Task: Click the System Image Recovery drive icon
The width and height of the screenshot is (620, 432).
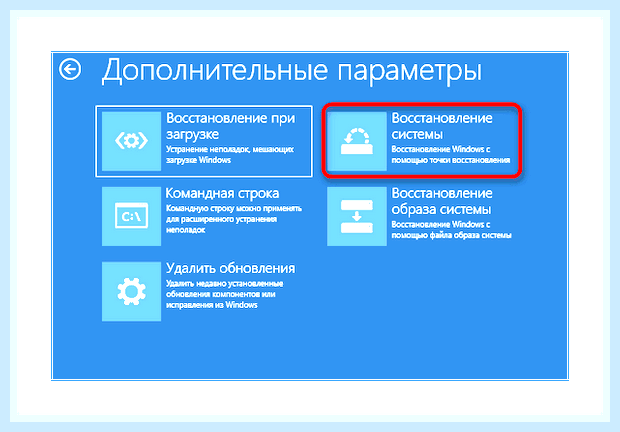Action: pos(357,216)
